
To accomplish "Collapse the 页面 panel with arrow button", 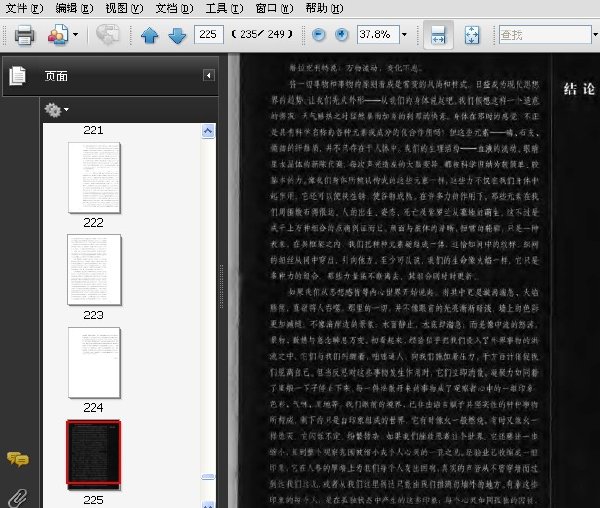I will 209,75.
